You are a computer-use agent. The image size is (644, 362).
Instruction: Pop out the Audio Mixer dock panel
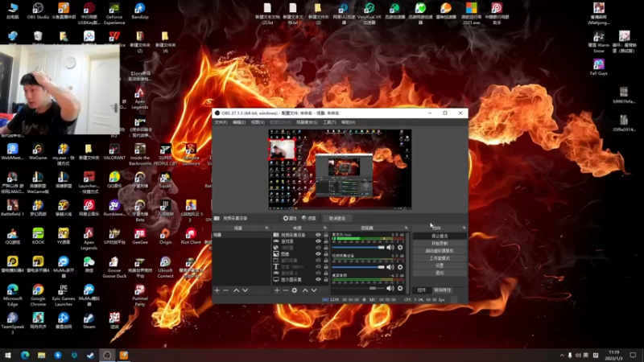(x=407, y=228)
